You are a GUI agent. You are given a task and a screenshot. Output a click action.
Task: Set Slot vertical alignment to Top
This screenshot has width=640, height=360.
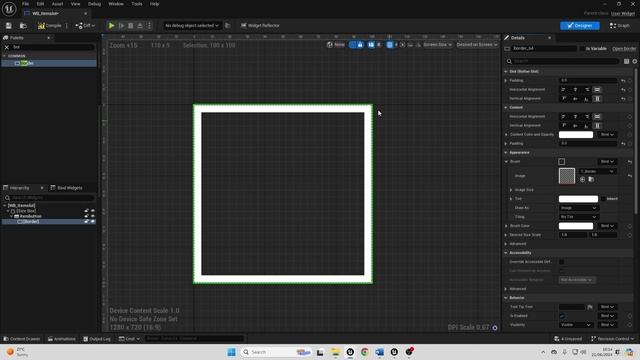coord(563,99)
